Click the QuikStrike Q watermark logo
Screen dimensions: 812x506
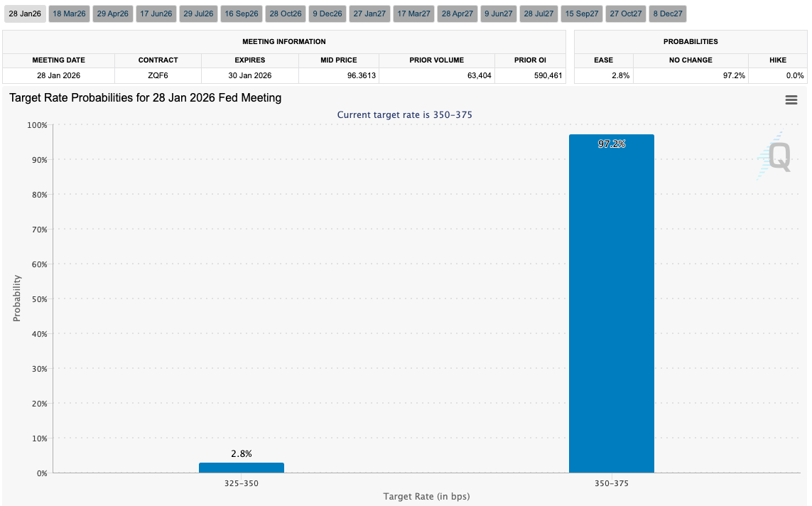774,156
